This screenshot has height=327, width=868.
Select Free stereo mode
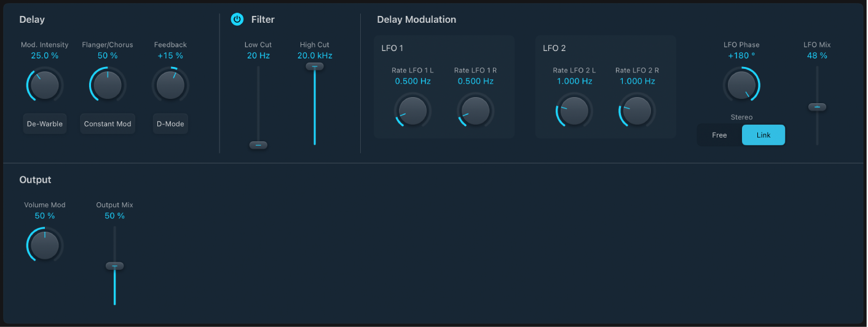(x=719, y=135)
